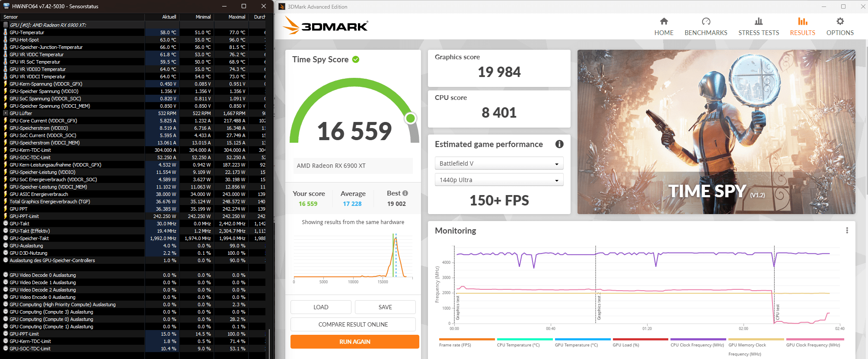Select the GPU PPT sensor row

(x=133, y=209)
